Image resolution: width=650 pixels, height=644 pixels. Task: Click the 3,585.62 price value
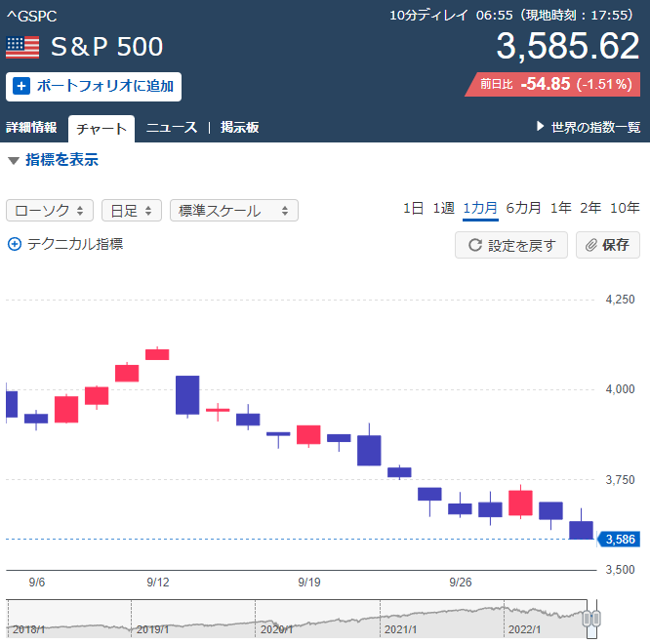[x=568, y=46]
